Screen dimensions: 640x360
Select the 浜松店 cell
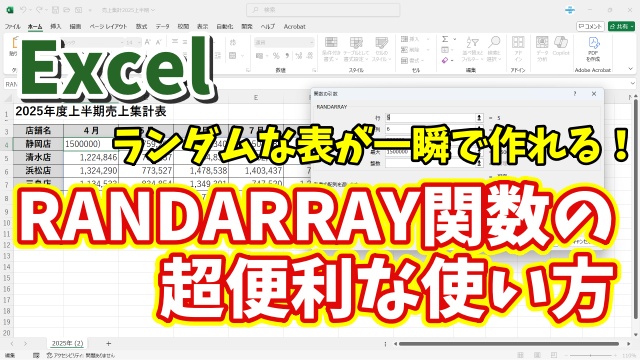(x=38, y=170)
